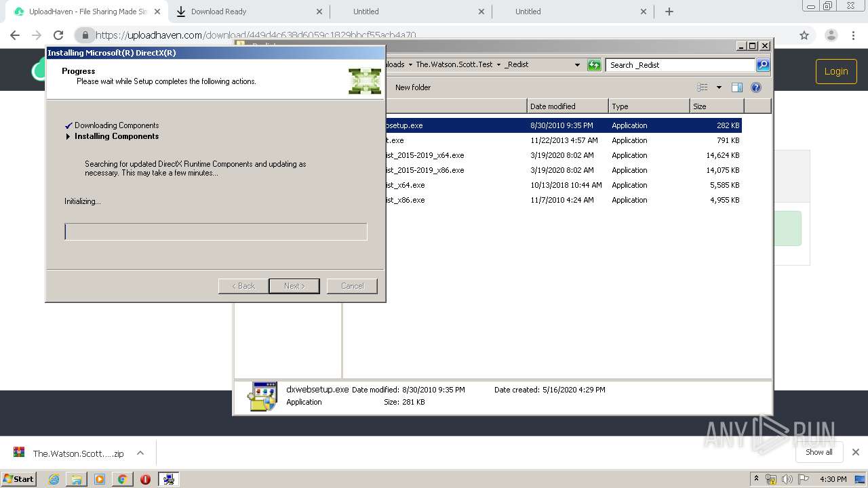Launch Windows Media Player from the taskbar

100,479
